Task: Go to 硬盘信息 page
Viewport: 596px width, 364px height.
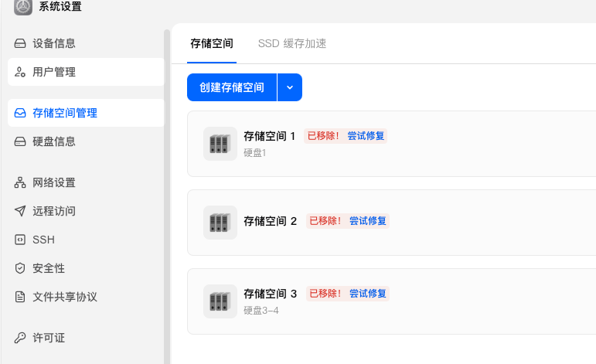Action: [x=86, y=141]
